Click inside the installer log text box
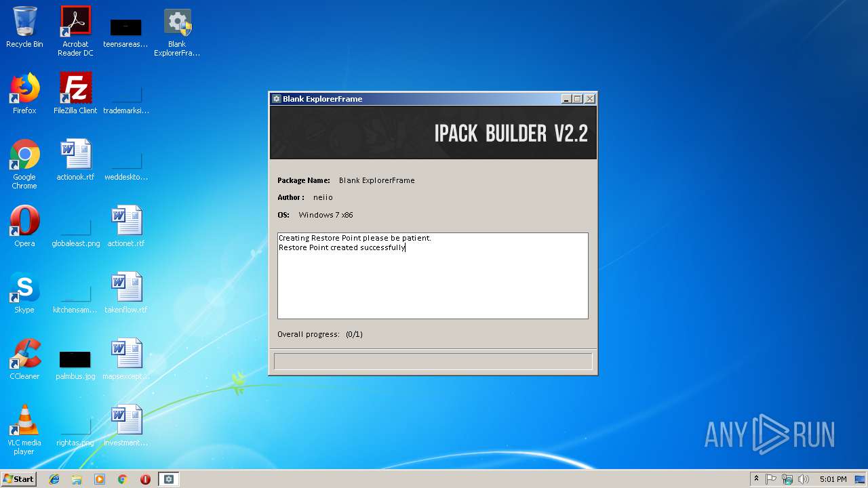 point(433,276)
